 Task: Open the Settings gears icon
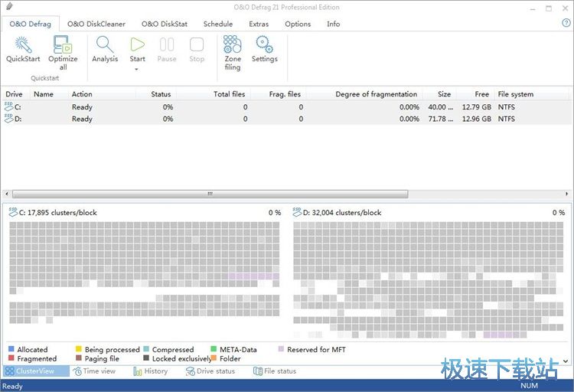tap(264, 44)
